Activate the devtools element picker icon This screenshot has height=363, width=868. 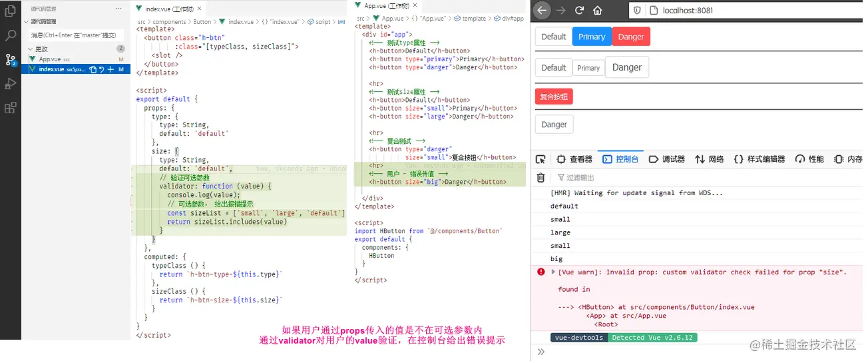[541, 159]
